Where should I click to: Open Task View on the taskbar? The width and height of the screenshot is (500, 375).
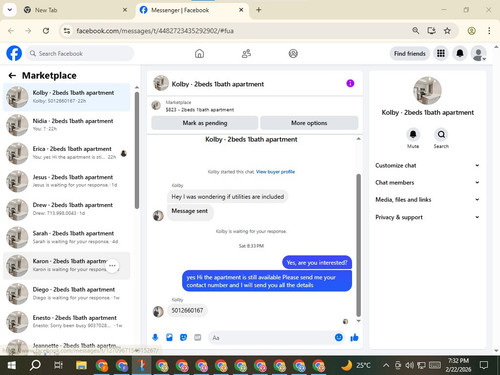(58, 365)
